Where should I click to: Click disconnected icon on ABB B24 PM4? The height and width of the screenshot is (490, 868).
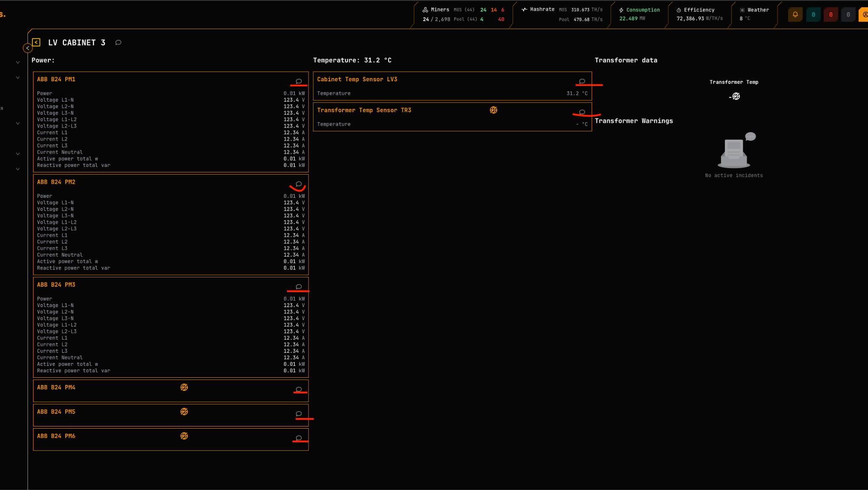tap(184, 387)
